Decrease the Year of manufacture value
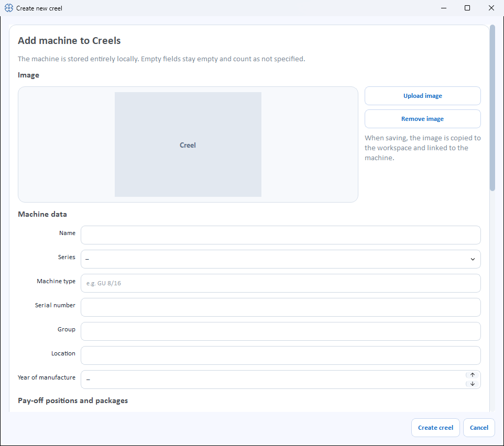Viewport: 504px width, 446px height. pos(472,384)
